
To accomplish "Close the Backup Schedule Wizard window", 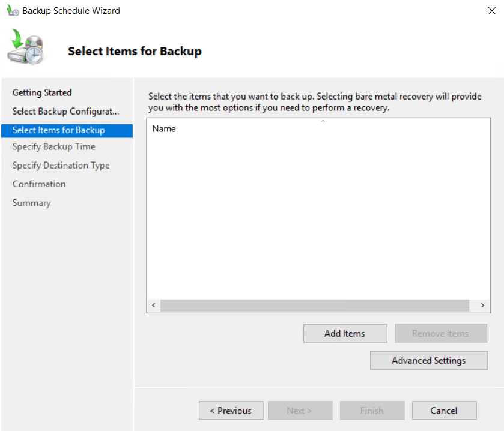I will tap(493, 10).
